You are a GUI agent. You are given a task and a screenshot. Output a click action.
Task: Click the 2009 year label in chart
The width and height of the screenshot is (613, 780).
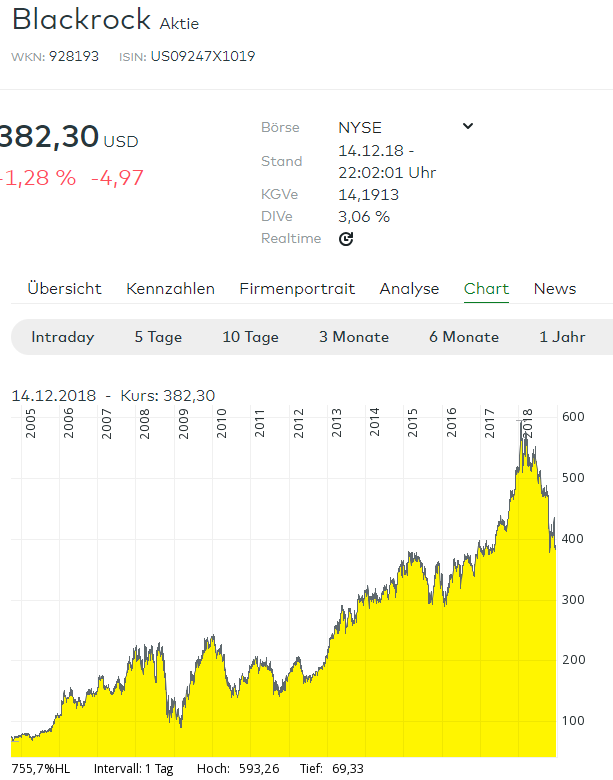[184, 424]
